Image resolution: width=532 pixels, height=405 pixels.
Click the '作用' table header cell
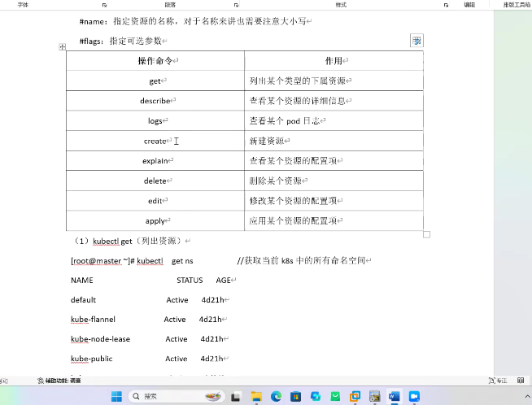pos(334,61)
